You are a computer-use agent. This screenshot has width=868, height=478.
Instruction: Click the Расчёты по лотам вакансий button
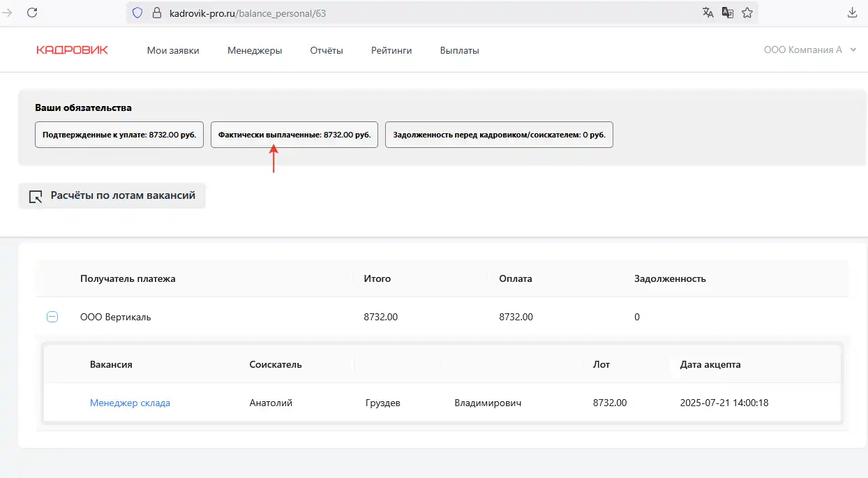(x=112, y=196)
